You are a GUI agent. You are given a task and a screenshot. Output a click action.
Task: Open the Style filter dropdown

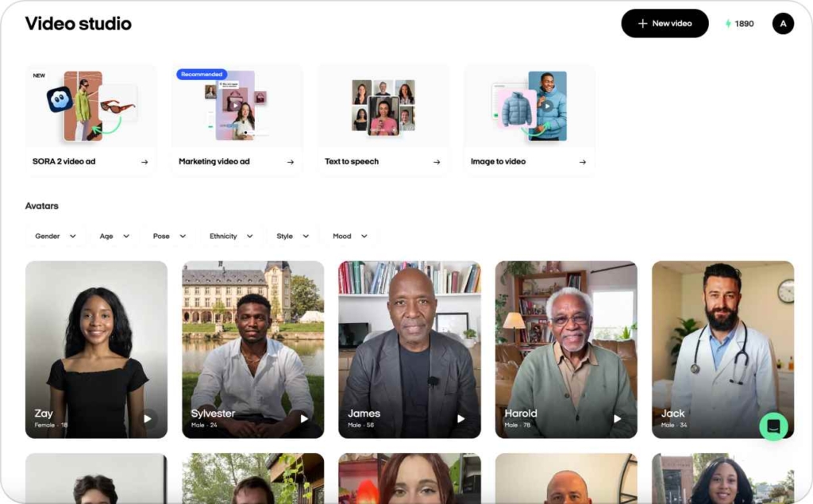291,236
